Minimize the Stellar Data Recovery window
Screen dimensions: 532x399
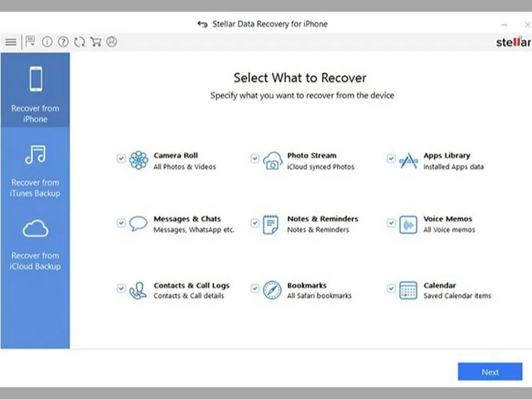(504, 25)
